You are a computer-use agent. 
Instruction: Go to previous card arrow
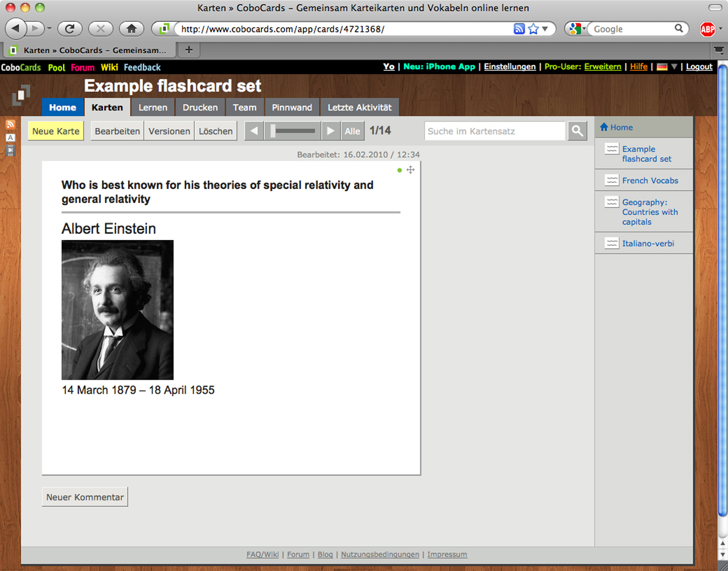[254, 131]
